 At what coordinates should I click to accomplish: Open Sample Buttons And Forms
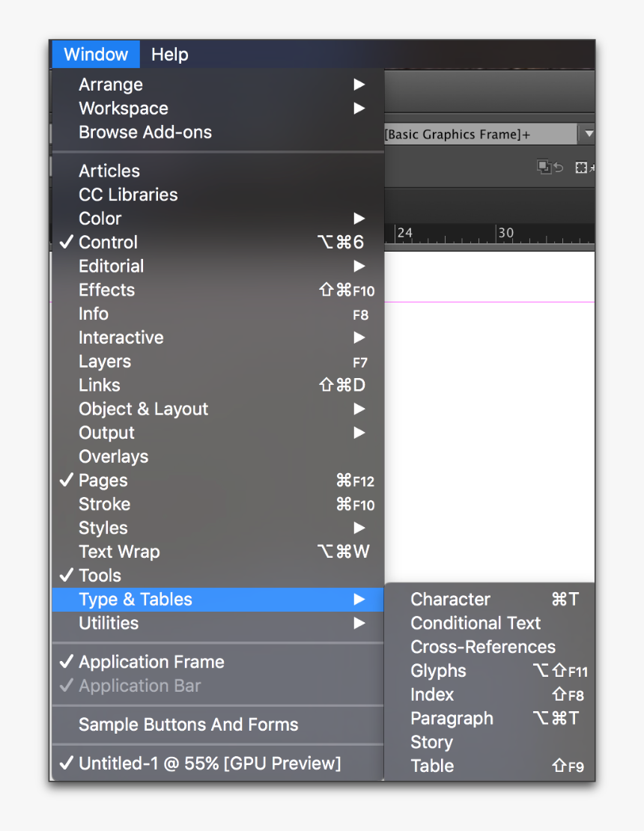(x=218, y=725)
